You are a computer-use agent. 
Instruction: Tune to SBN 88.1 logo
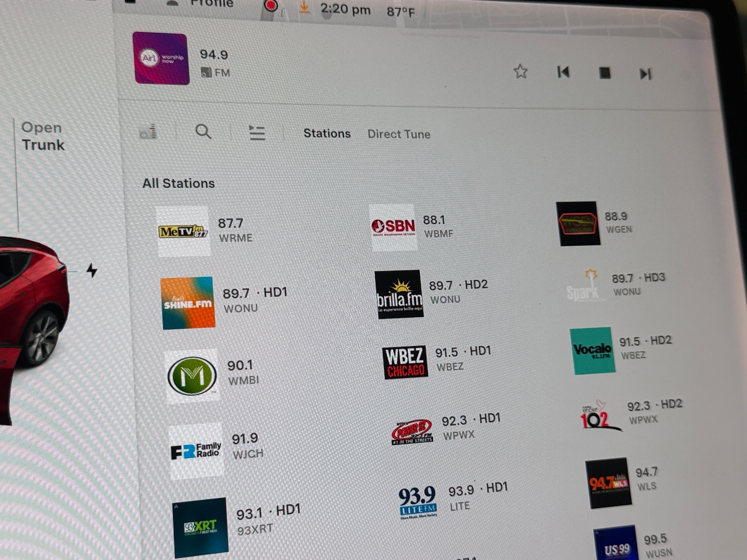pos(393,227)
